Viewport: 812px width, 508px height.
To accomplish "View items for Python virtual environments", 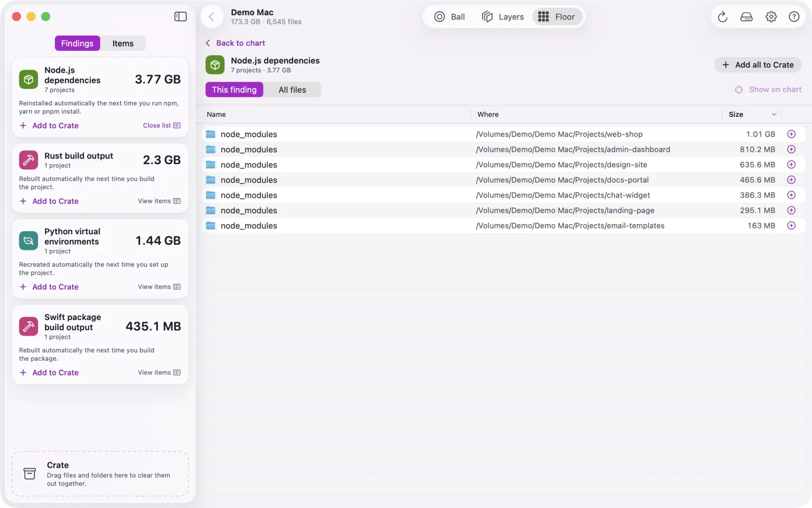I will [159, 287].
